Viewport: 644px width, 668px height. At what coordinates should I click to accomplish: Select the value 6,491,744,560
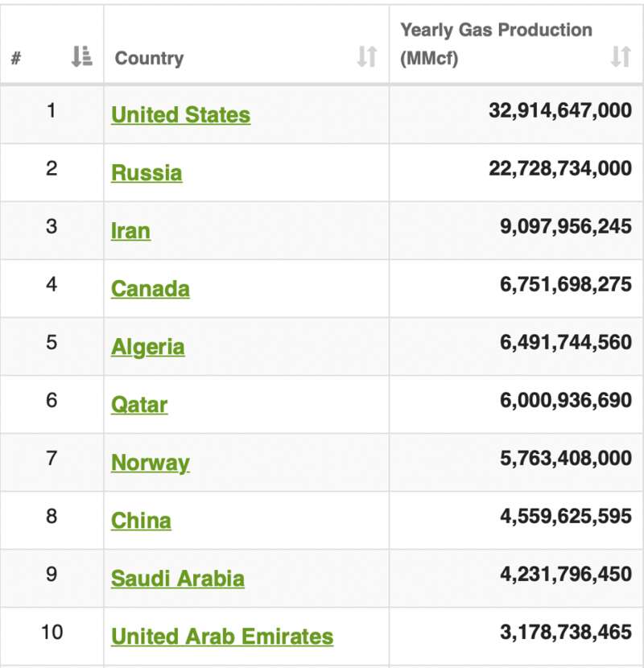(x=566, y=342)
